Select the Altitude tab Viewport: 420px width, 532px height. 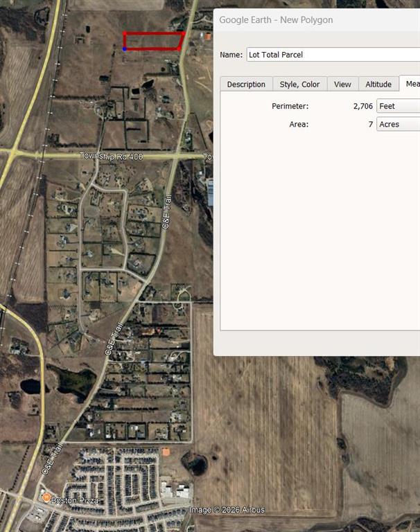(x=378, y=84)
